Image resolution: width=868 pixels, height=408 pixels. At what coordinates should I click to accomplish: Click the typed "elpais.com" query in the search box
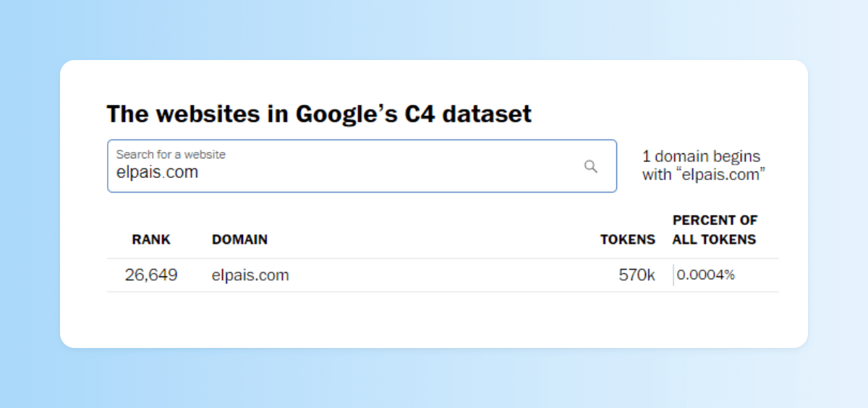tap(157, 173)
